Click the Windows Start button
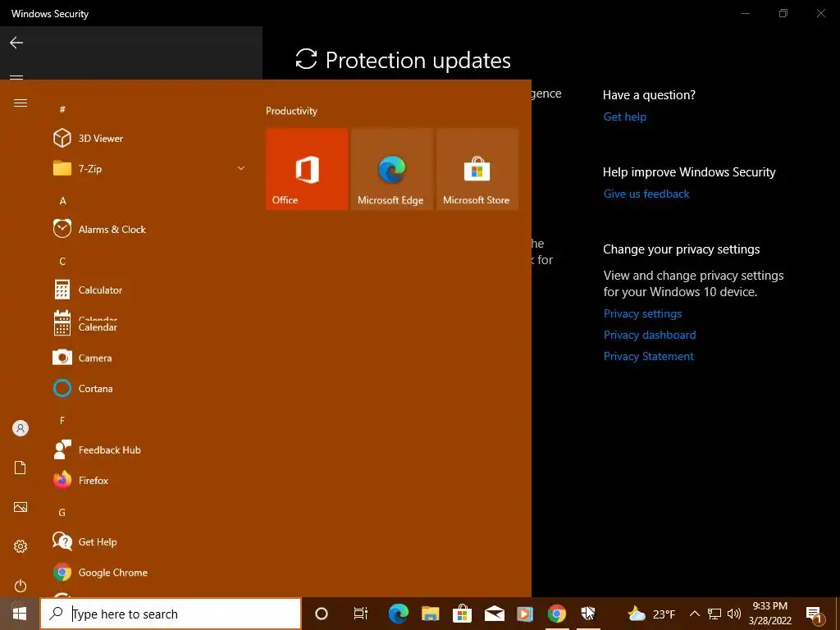 pos(20,614)
